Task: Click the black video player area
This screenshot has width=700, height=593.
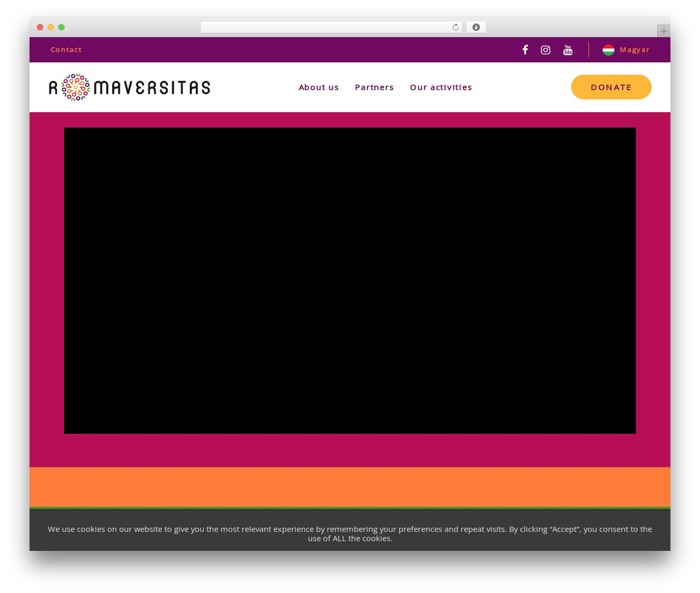Action: pos(350,281)
